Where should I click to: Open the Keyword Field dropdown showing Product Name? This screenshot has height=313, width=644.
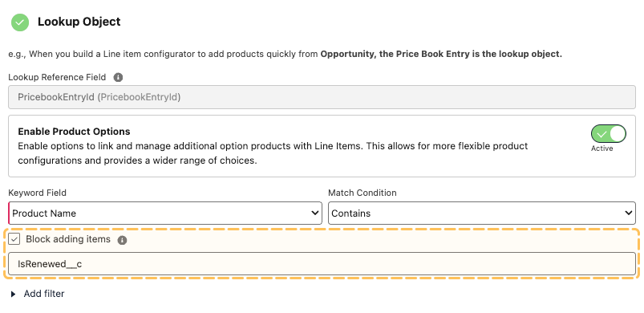pos(165,213)
